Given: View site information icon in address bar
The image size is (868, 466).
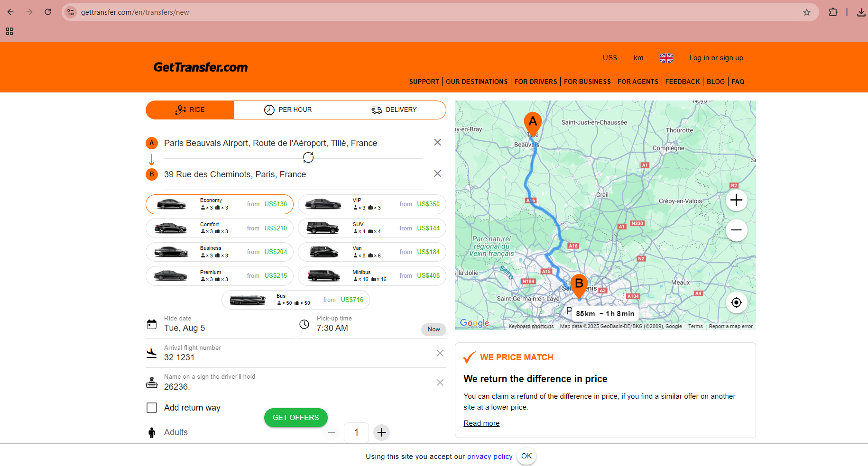Looking at the screenshot, I should [x=71, y=12].
